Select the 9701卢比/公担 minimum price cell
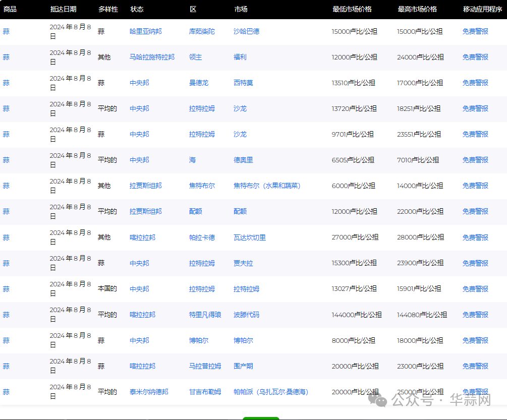Image resolution: width=507 pixels, height=420 pixels. 353,134
